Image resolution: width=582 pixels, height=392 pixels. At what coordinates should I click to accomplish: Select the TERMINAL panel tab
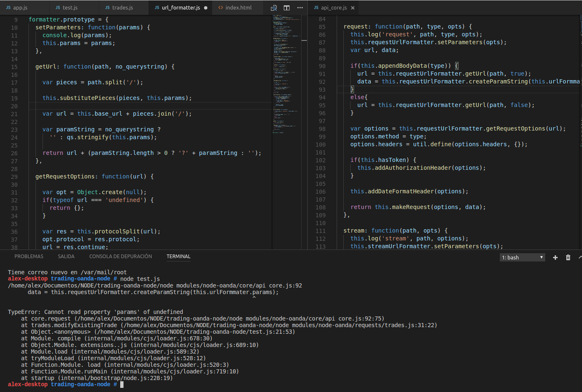178,257
